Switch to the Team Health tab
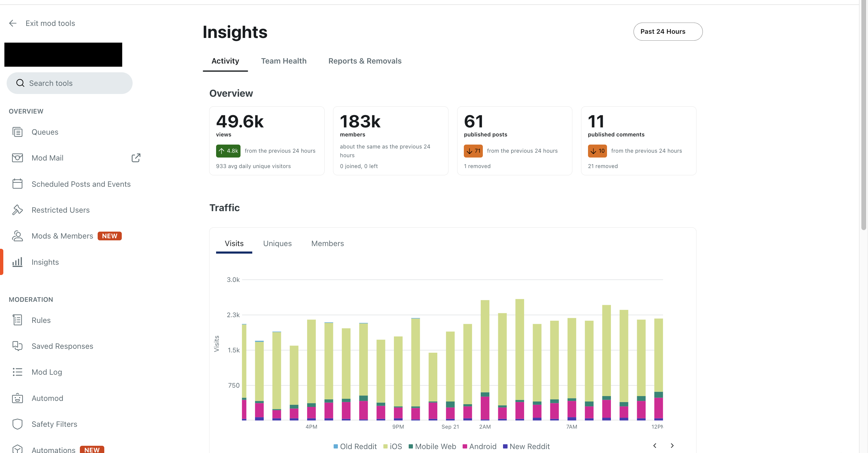The height and width of the screenshot is (453, 868). pos(283,61)
